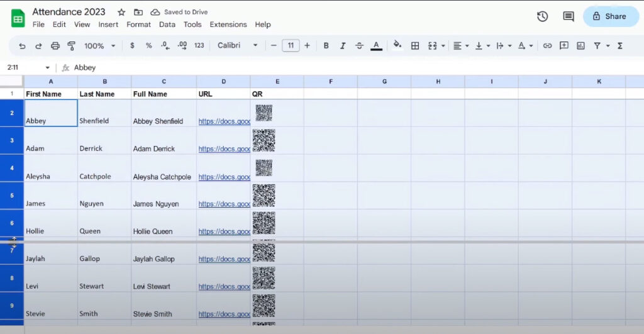This screenshot has height=334, width=644.
Task: Open Stevie Smith URL link
Action: point(225,314)
